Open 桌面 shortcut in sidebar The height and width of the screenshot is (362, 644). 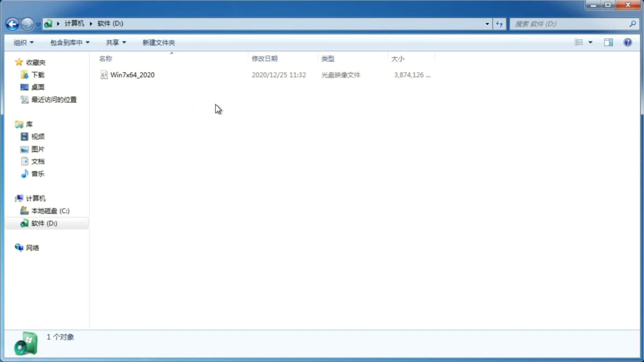point(38,87)
